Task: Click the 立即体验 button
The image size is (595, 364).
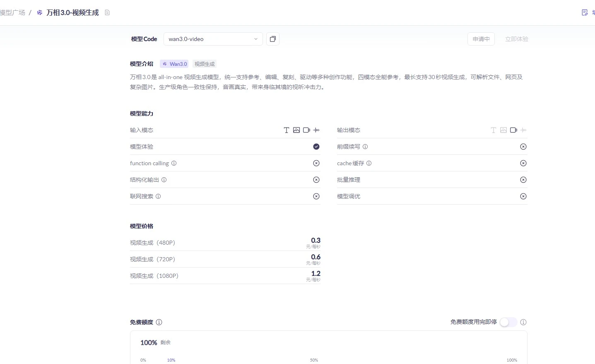Action: (x=517, y=39)
